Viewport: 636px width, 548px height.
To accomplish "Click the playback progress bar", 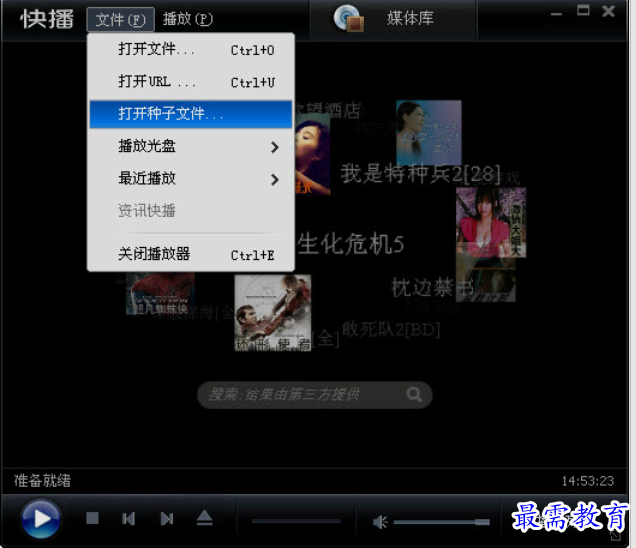I will (x=296, y=521).
